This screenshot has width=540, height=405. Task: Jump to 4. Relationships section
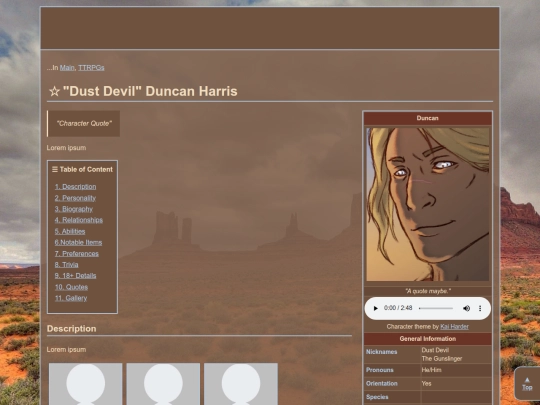(x=79, y=220)
